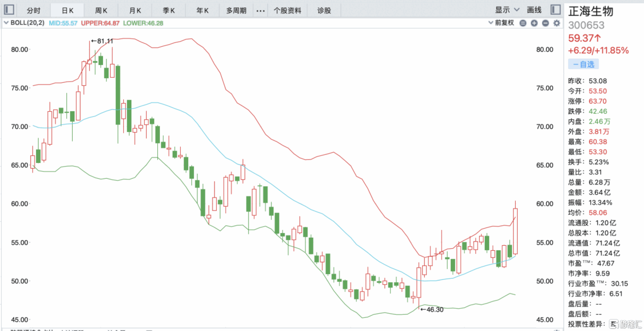Switch to the 分时 tab

coord(33,11)
